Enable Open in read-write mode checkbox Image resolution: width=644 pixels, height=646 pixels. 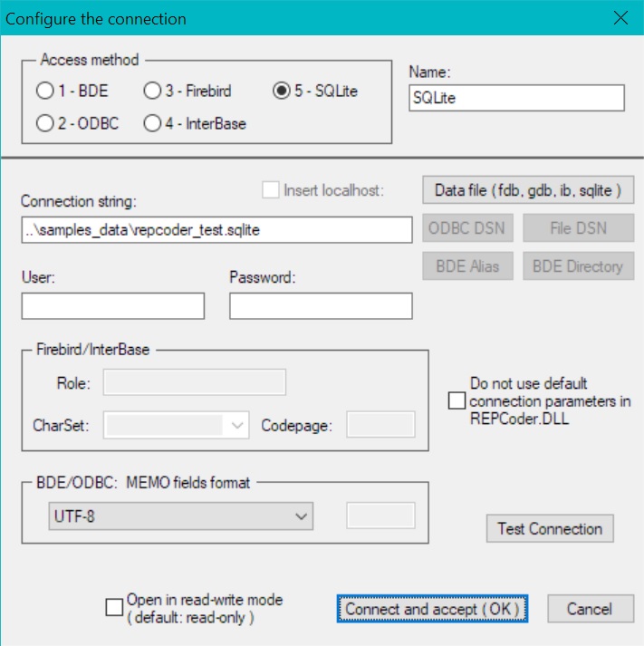(x=114, y=608)
